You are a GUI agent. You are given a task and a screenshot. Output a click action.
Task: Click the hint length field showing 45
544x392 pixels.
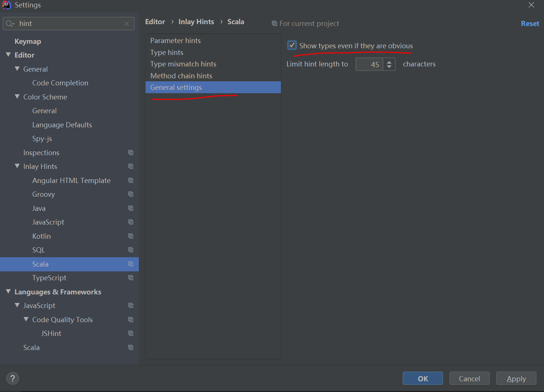click(x=369, y=64)
